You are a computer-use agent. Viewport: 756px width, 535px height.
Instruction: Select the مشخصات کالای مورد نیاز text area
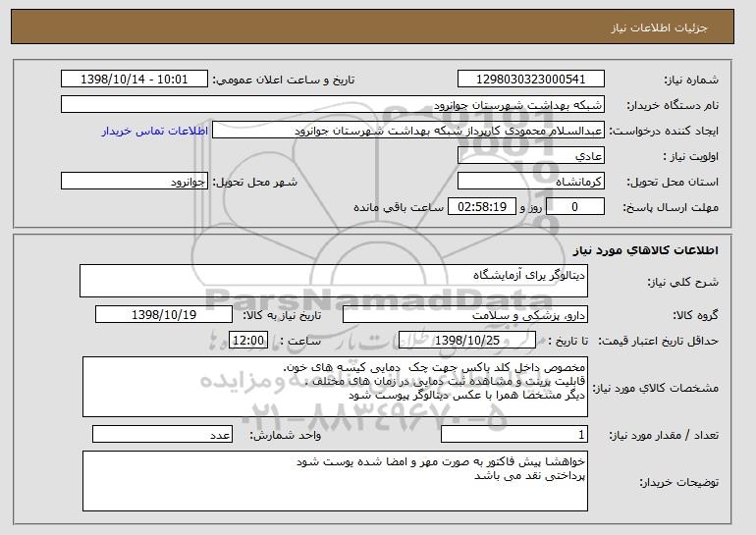335,387
